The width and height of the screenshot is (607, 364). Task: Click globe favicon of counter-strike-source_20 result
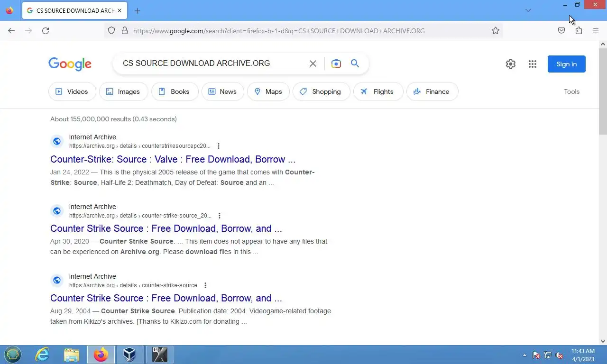point(57,211)
